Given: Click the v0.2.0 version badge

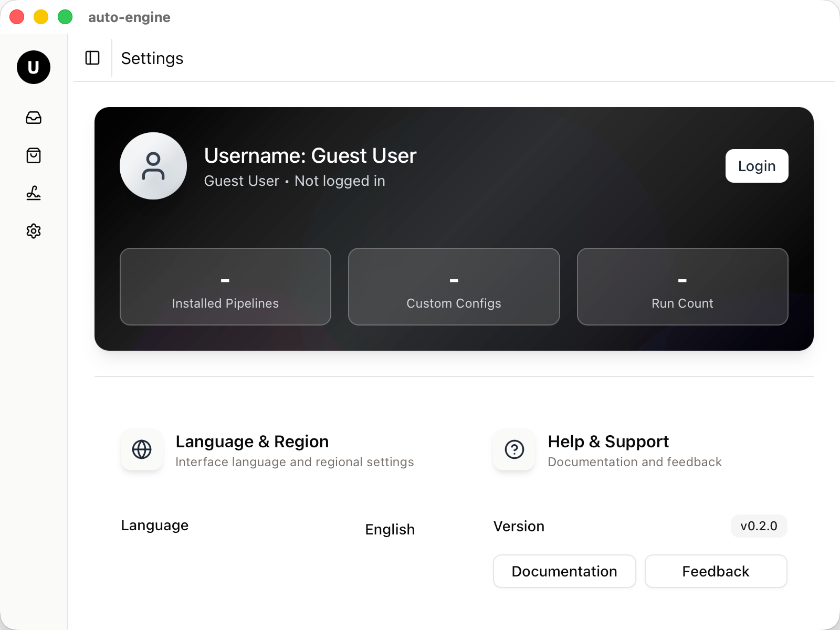Looking at the screenshot, I should point(759,526).
